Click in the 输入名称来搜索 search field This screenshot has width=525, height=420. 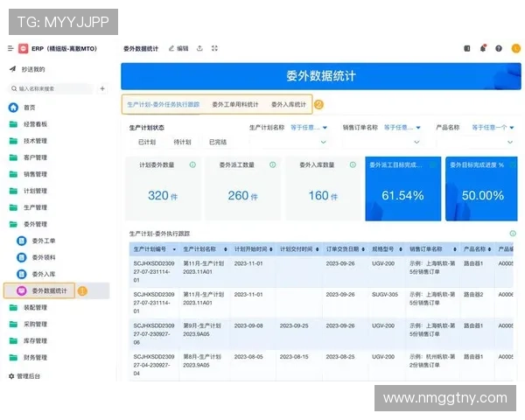(50, 88)
